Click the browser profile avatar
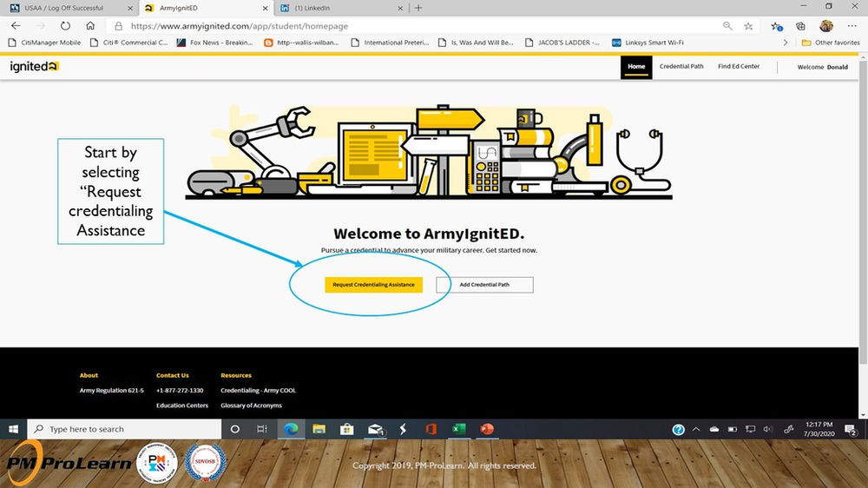Viewport: 868px width, 488px height. pos(826,26)
